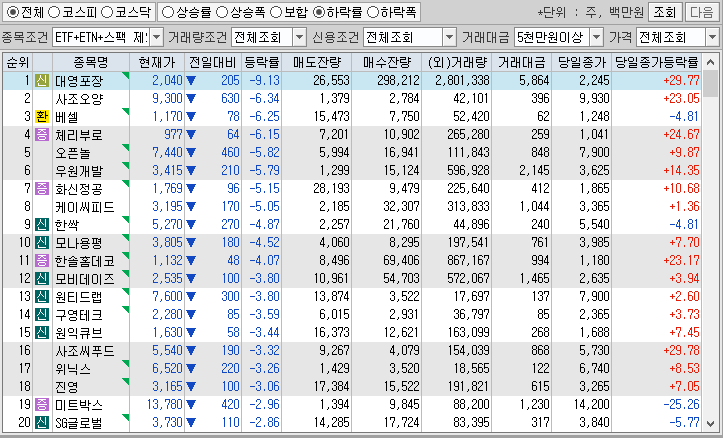Click the 신 badge next to 모나용평
This screenshot has height=438, width=723.
(x=41, y=243)
